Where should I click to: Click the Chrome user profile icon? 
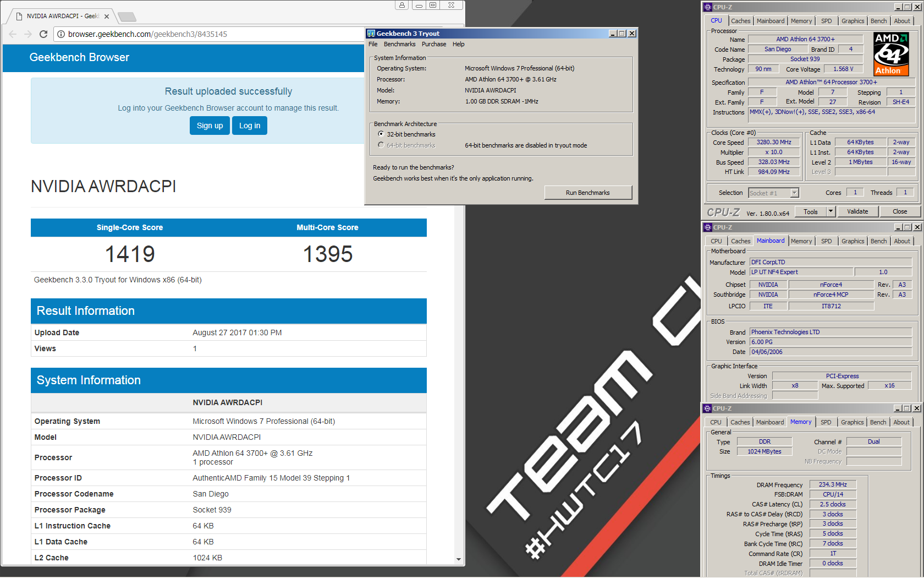click(x=402, y=5)
